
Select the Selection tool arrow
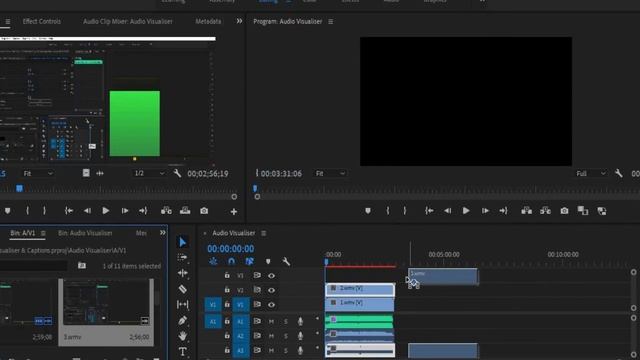point(182,242)
